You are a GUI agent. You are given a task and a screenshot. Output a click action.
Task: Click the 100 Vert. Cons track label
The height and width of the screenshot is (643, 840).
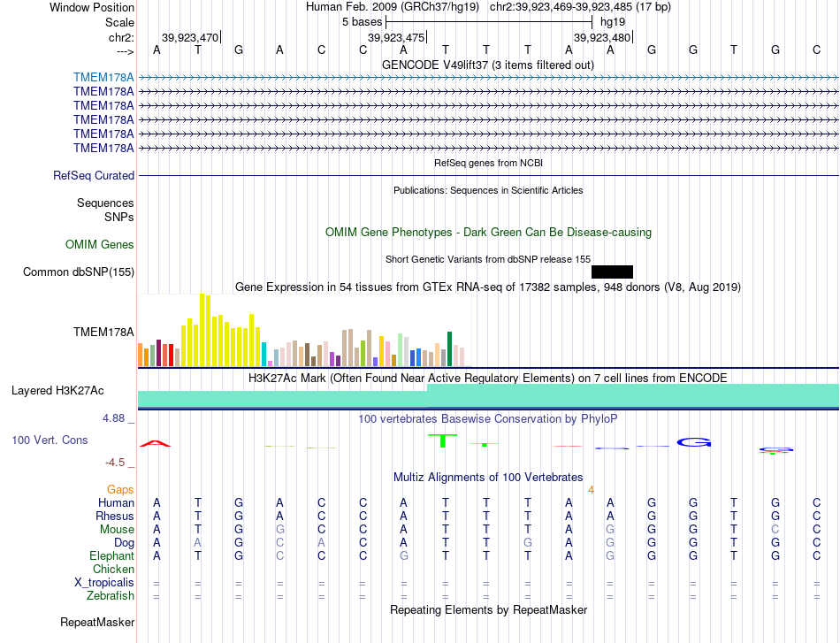[x=50, y=440]
